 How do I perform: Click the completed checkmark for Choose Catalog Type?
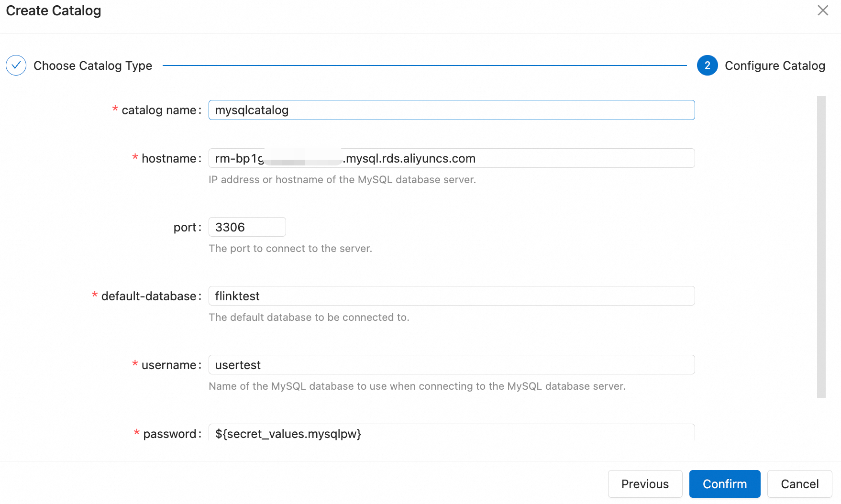coord(16,65)
